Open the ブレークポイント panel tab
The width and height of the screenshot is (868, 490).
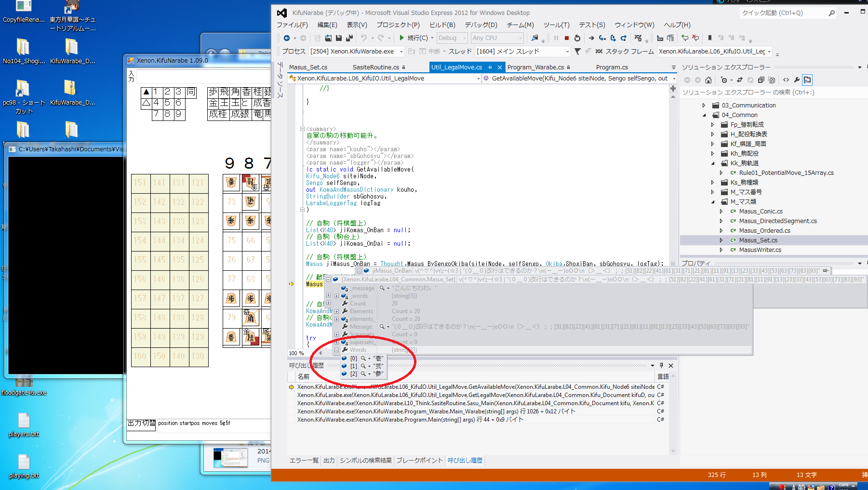coord(419,461)
